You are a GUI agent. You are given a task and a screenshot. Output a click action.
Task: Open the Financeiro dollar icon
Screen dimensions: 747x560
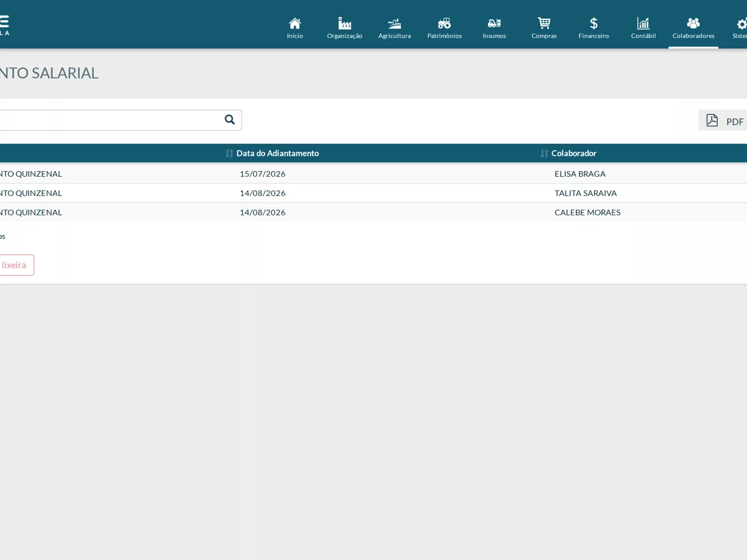[594, 24]
